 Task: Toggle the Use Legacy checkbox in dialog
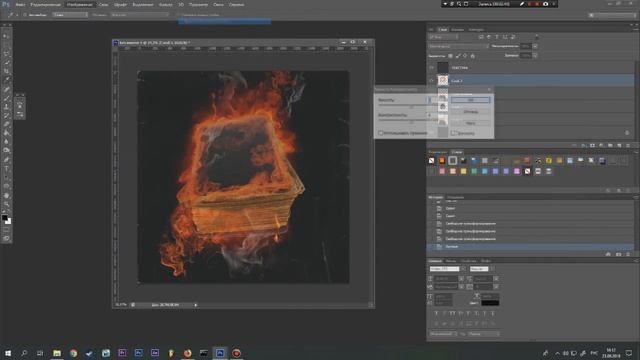(380, 133)
